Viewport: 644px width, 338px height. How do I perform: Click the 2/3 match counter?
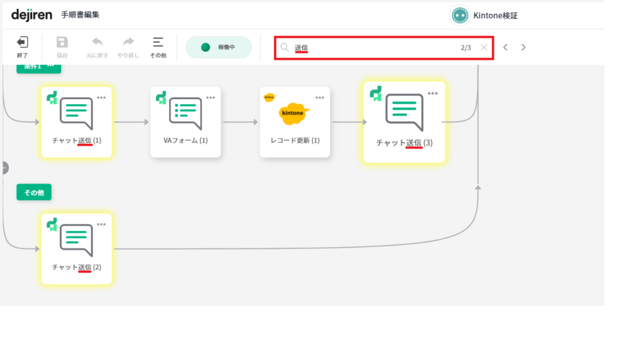pos(466,48)
